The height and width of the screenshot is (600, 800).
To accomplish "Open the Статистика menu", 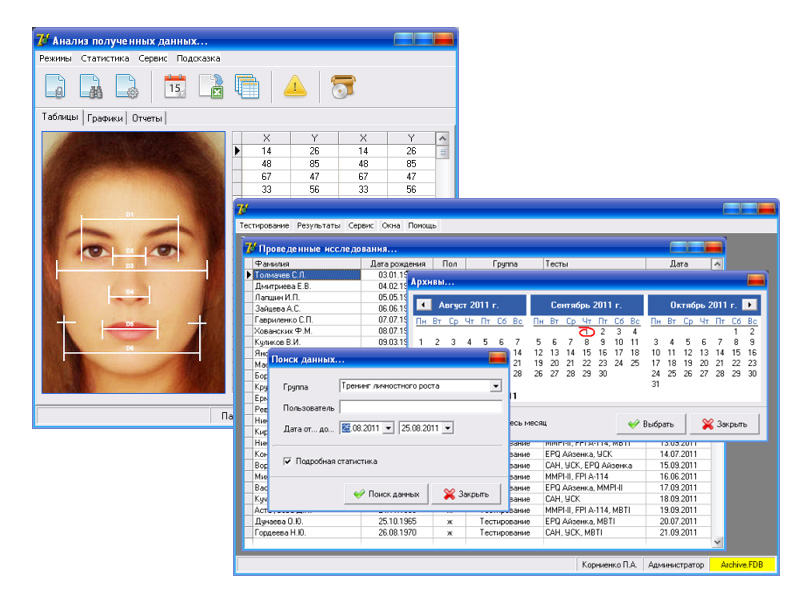I will tap(105, 59).
